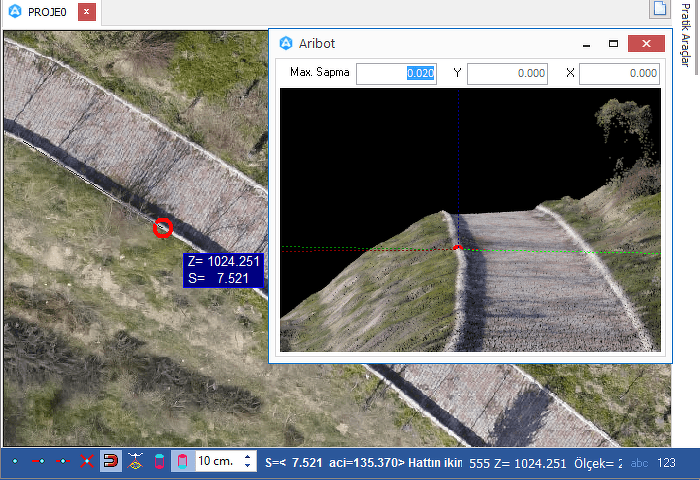Image resolution: width=700 pixels, height=480 pixels.
Task: Maximize the Aribot window
Action: point(613,44)
